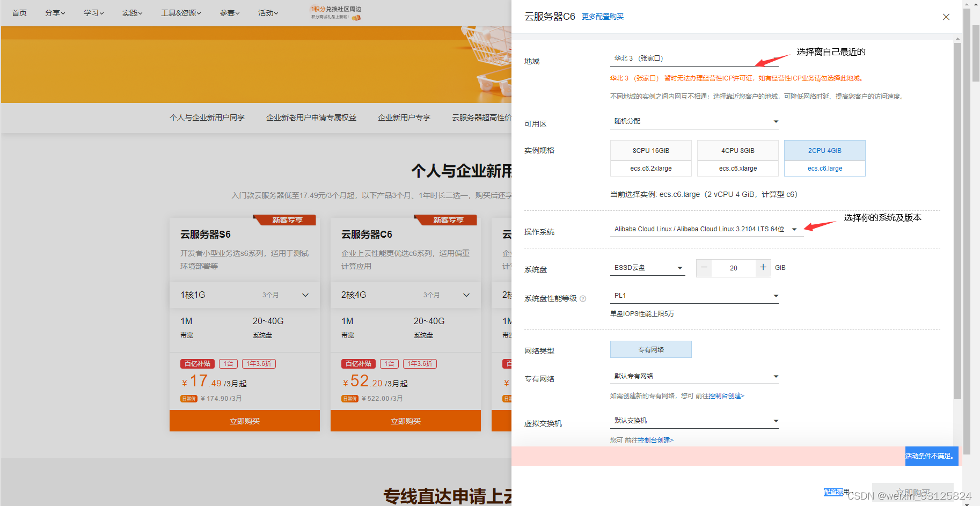Click the 云服务器C6 card title

[x=367, y=234]
